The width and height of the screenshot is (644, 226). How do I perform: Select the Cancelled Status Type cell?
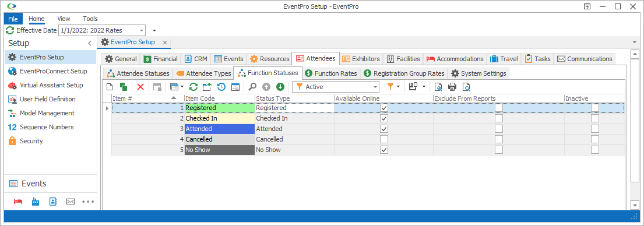tap(294, 139)
